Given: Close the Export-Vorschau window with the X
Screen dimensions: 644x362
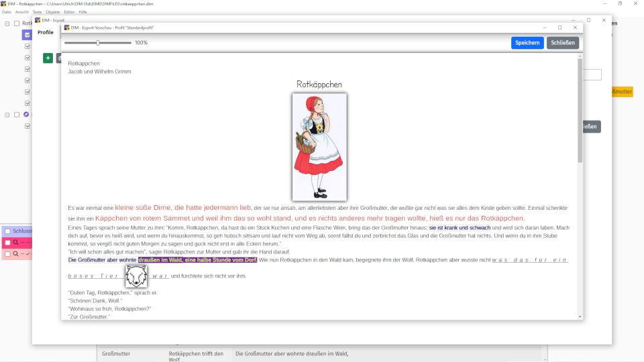Looking at the screenshot, I should pyautogui.click(x=575, y=27).
